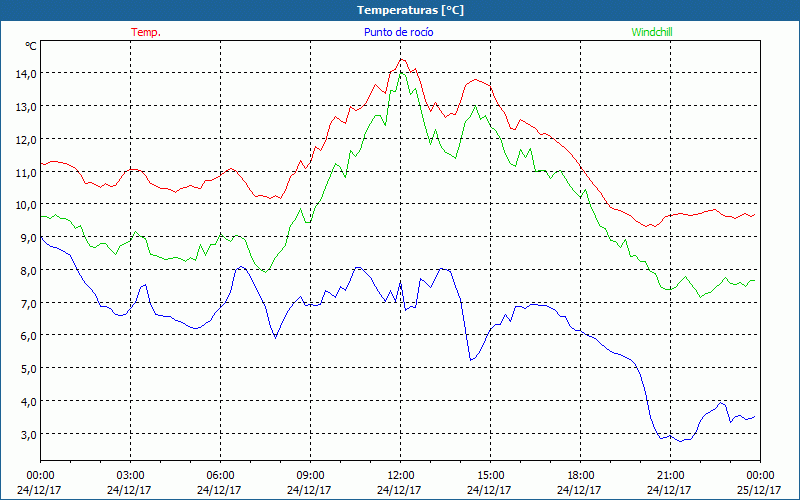Viewport: 800px width, 500px height.
Task: Click the 18:00 time axis label
Action: (x=580, y=475)
